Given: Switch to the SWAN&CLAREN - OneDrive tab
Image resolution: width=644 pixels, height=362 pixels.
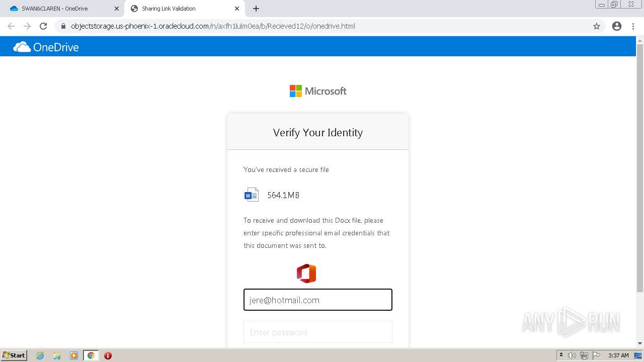Looking at the screenshot, I should tap(63, 9).
